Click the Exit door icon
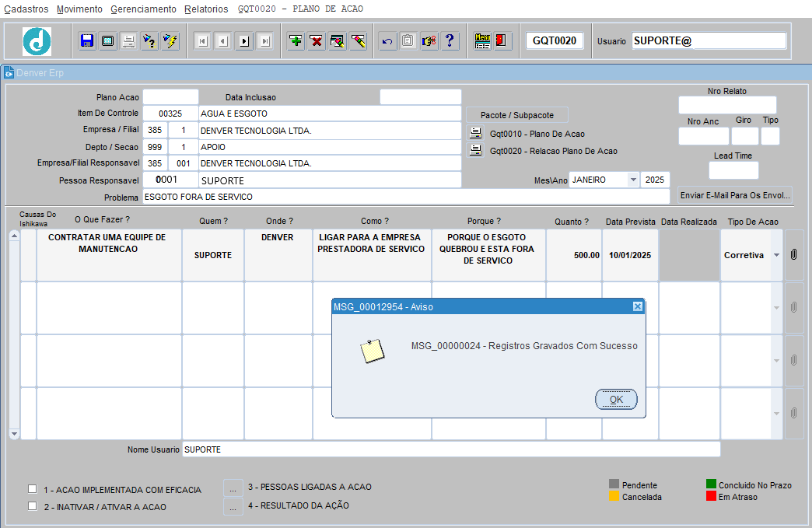Viewport: 812px width, 528px height. coord(502,41)
